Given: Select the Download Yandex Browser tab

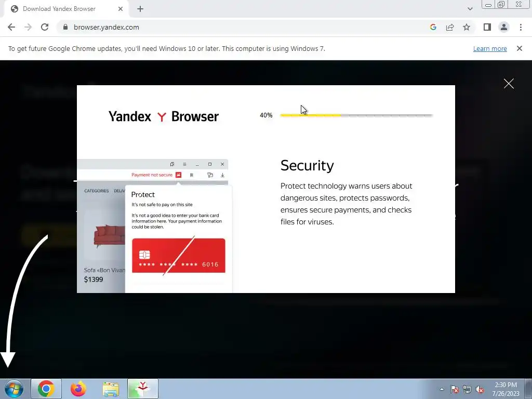Looking at the screenshot, I should [x=66, y=9].
